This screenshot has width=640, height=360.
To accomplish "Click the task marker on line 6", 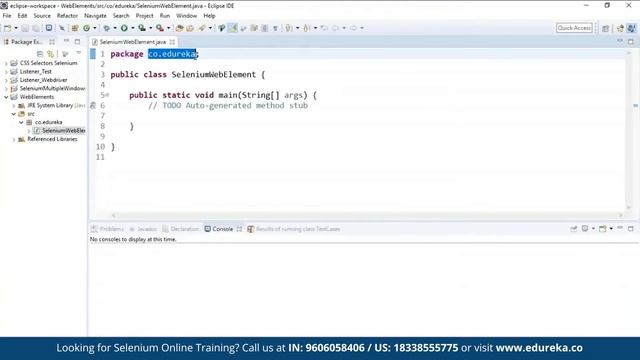I will pyautogui.click(x=93, y=105).
